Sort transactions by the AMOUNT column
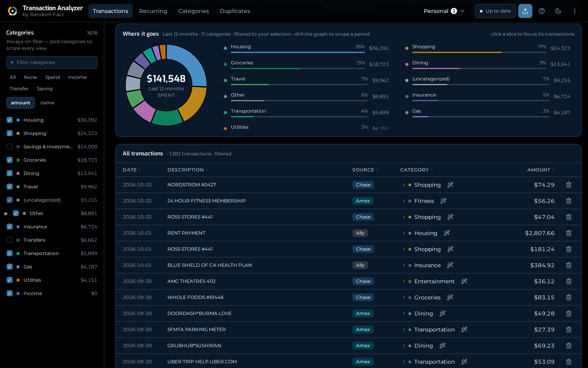Viewport: 588px width, 368px height. pyautogui.click(x=541, y=170)
